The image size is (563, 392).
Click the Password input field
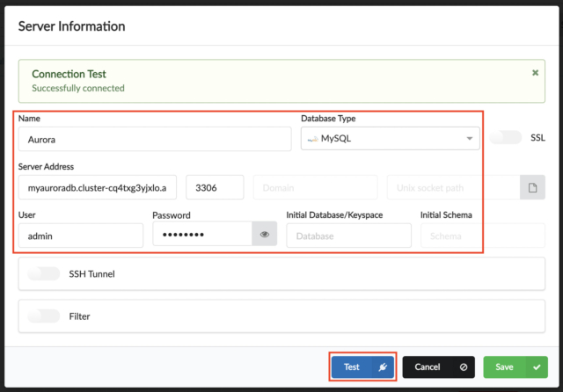click(202, 234)
